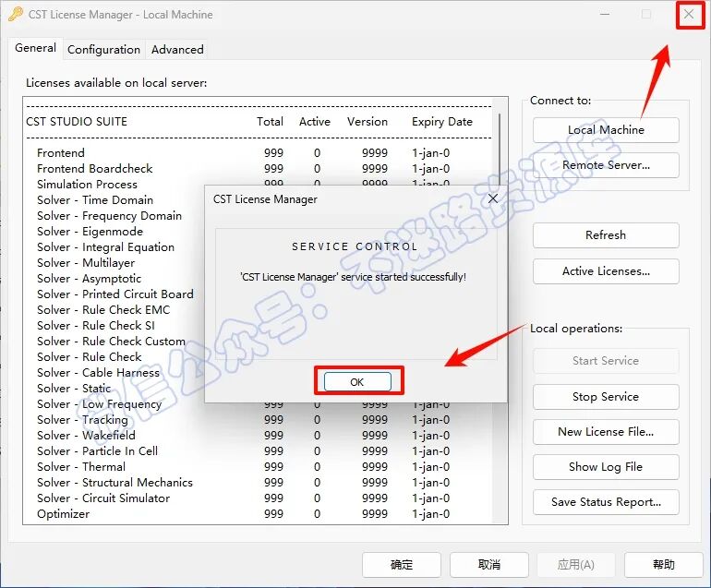Click the Optimizer license row
The image size is (711, 588).
point(243,514)
